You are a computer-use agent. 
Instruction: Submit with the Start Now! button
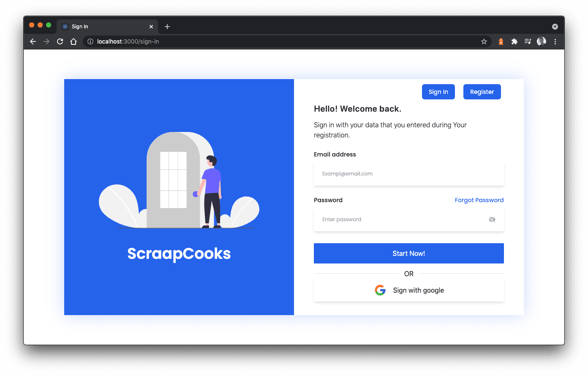[409, 253]
